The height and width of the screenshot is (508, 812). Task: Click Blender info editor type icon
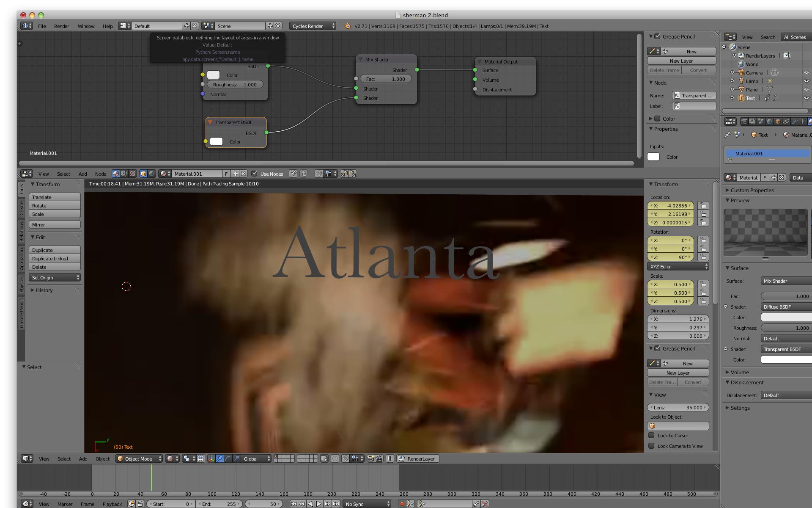[x=27, y=26]
